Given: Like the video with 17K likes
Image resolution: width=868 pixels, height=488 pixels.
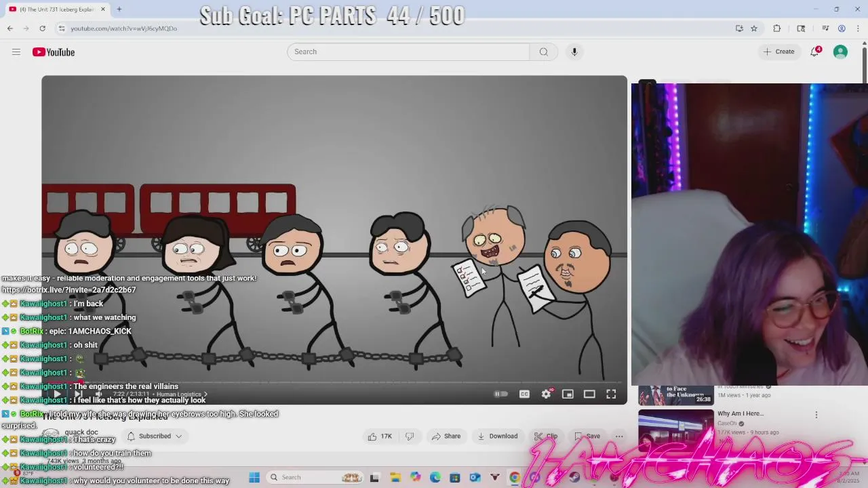Looking at the screenshot, I should click(380, 436).
